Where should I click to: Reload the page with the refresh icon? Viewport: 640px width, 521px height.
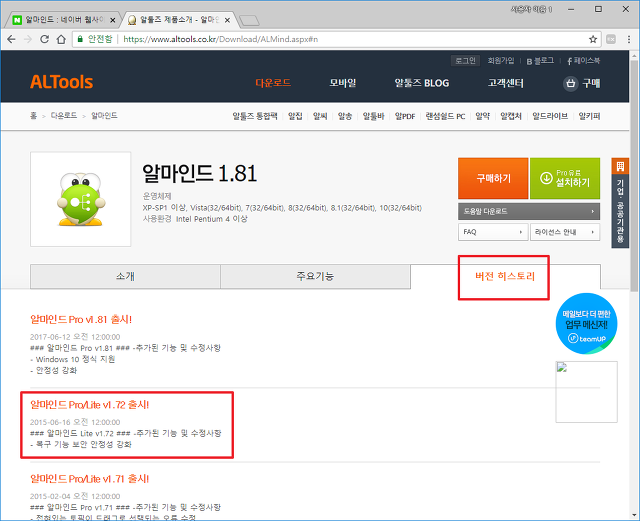tap(44, 39)
